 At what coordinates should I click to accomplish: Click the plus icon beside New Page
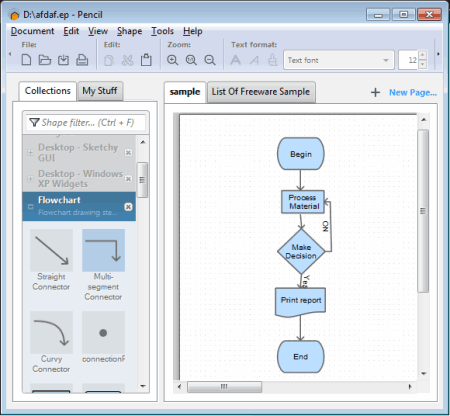[x=375, y=92]
